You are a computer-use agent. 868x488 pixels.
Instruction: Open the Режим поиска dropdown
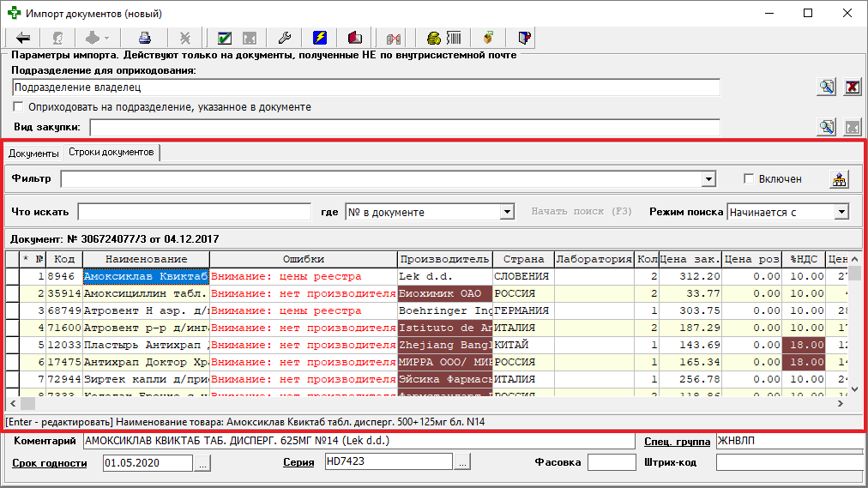pos(841,212)
